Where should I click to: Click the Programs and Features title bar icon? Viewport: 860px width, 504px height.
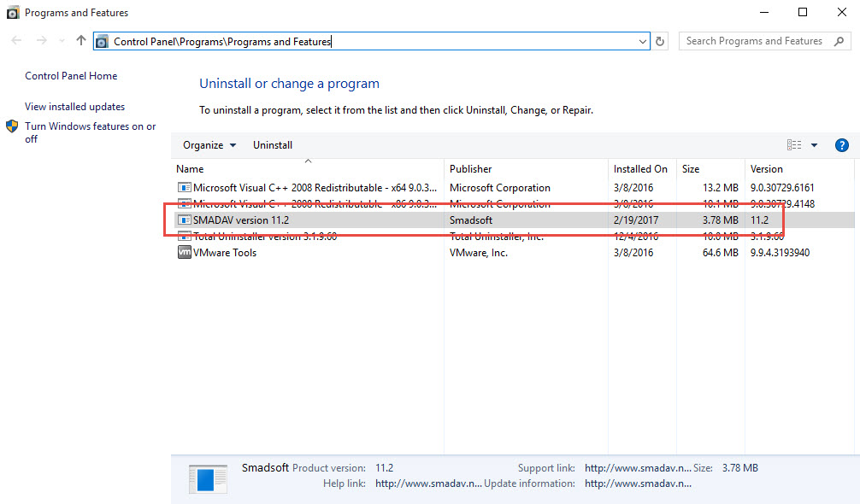pos(13,13)
